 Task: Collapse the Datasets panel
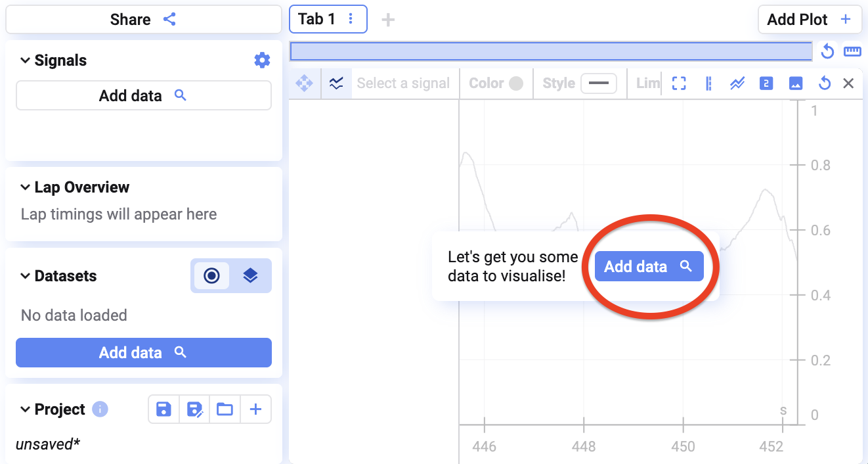(25, 276)
